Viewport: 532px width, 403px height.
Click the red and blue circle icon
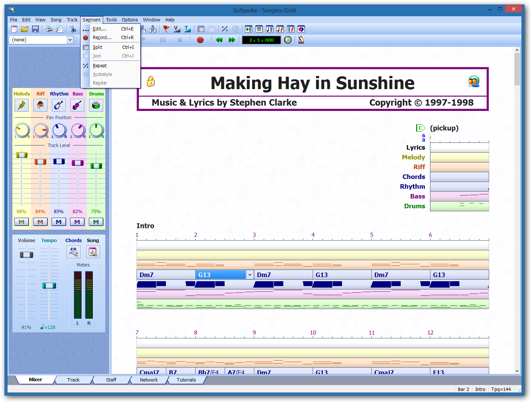(x=301, y=29)
